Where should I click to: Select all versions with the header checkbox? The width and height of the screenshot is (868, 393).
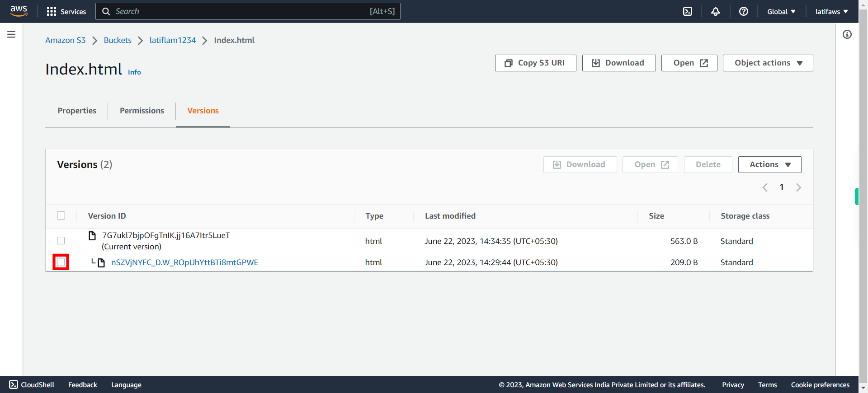tap(61, 215)
